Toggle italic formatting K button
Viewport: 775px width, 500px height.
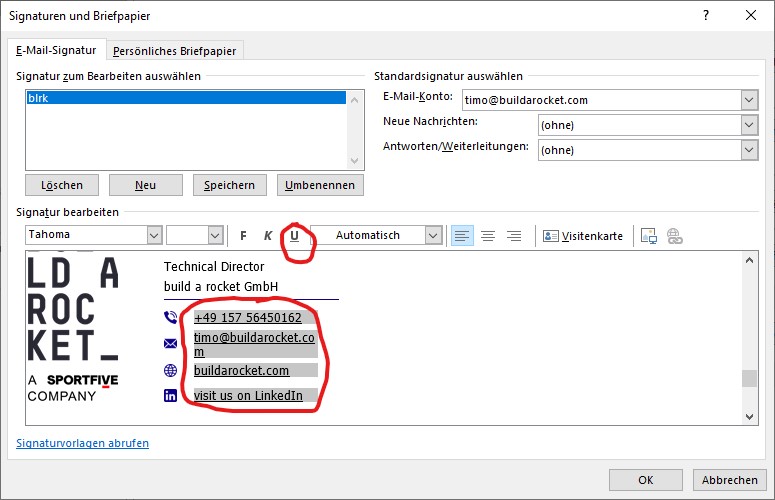click(268, 236)
